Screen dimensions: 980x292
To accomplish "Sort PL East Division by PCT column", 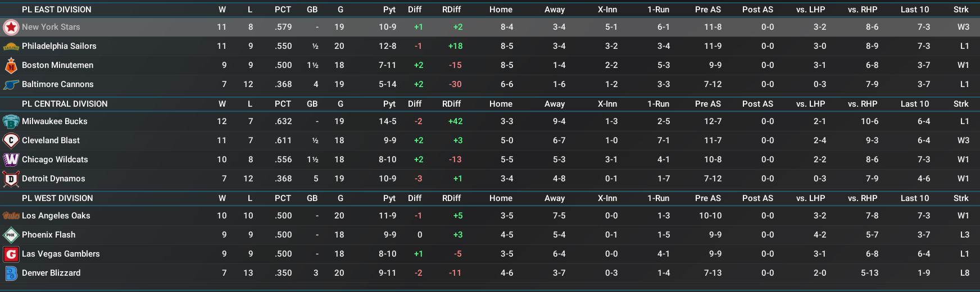I will pos(283,10).
